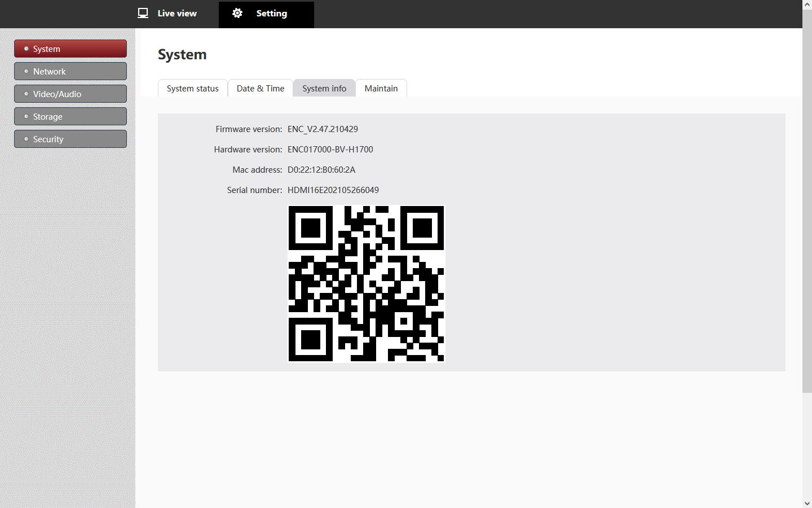Click the Live view monitor icon

[143, 13]
